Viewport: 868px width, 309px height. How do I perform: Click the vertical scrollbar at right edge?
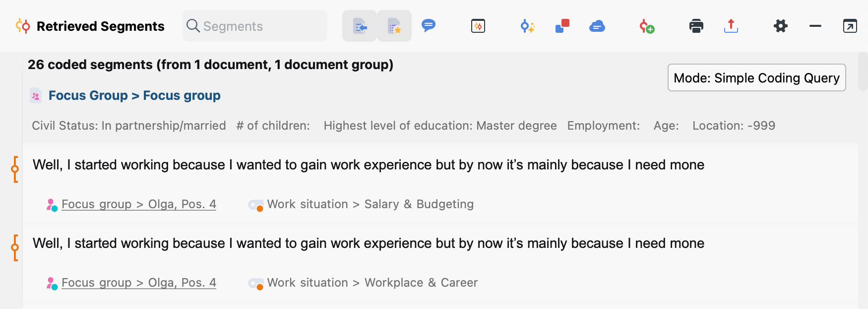tap(863, 72)
